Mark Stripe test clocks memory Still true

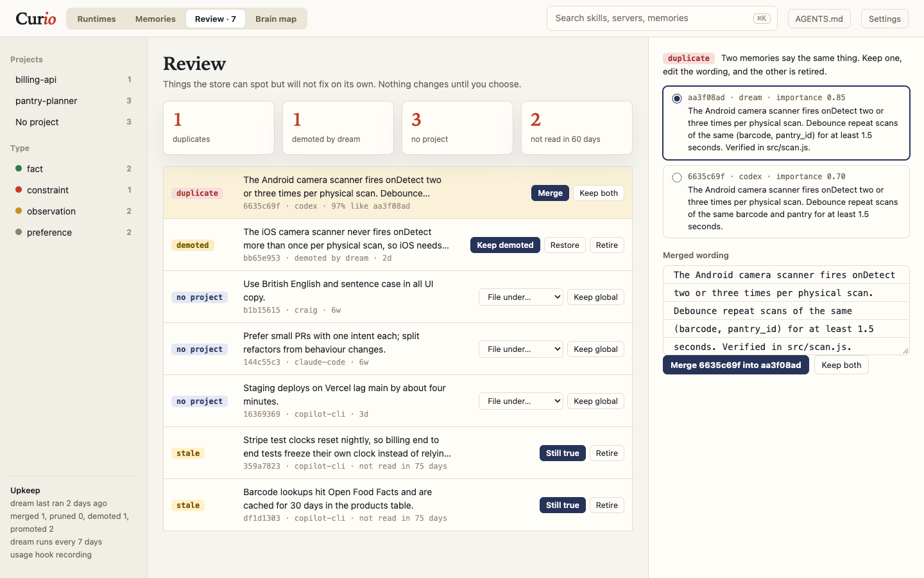click(x=563, y=453)
